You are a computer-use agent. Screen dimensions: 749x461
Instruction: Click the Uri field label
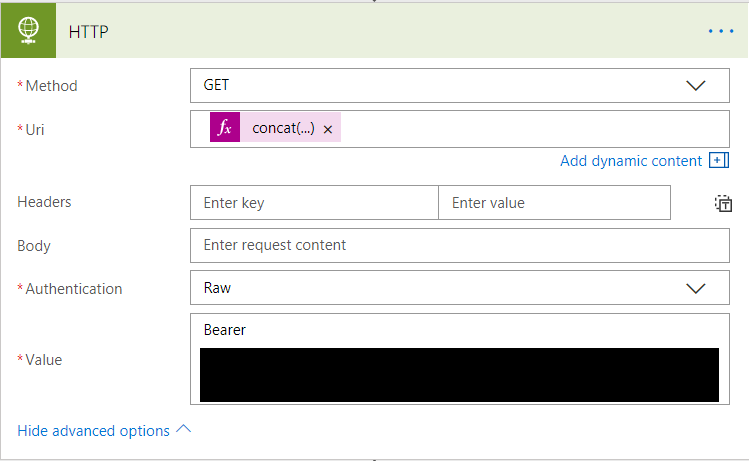click(x=35, y=129)
